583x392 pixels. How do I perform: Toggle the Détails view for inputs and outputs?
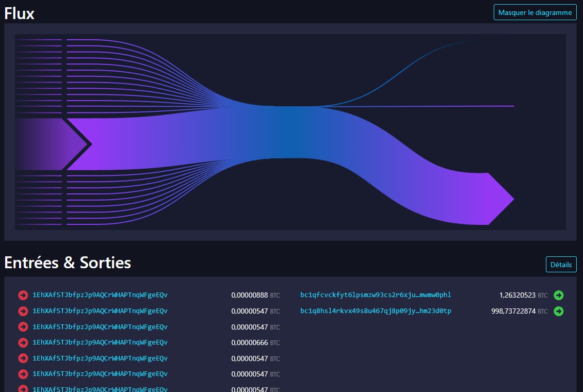point(561,265)
